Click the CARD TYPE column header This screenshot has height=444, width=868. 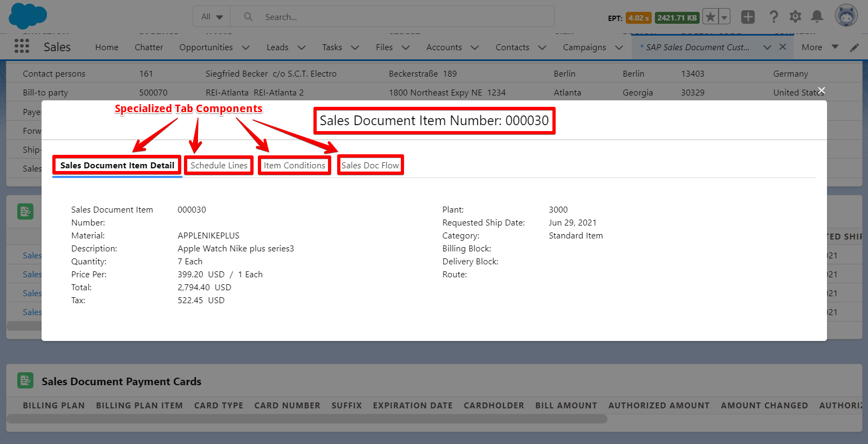click(x=218, y=405)
